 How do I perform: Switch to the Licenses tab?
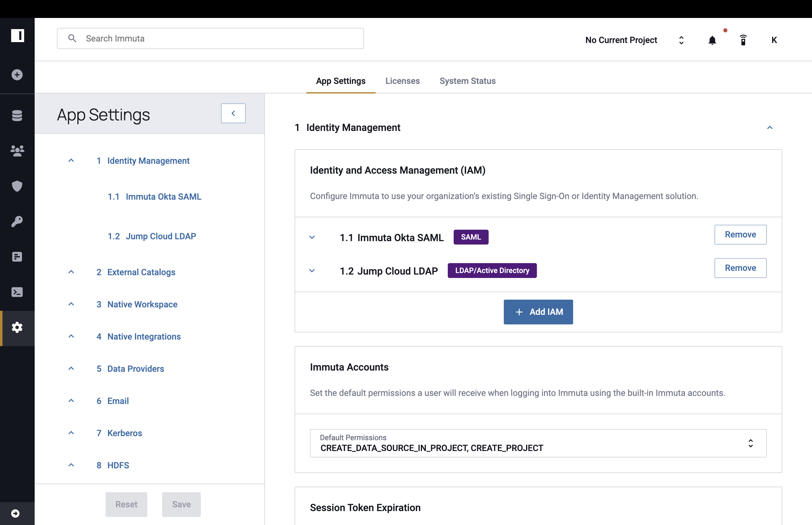pyautogui.click(x=403, y=80)
